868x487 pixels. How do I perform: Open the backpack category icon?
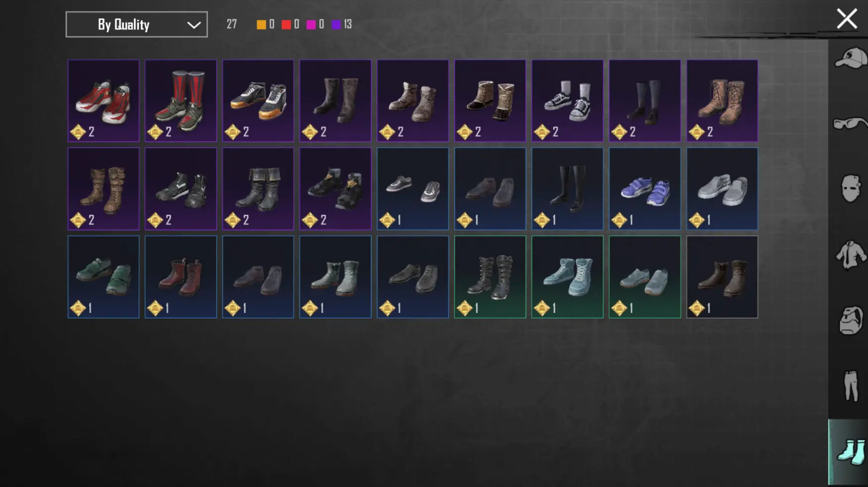[851, 320]
